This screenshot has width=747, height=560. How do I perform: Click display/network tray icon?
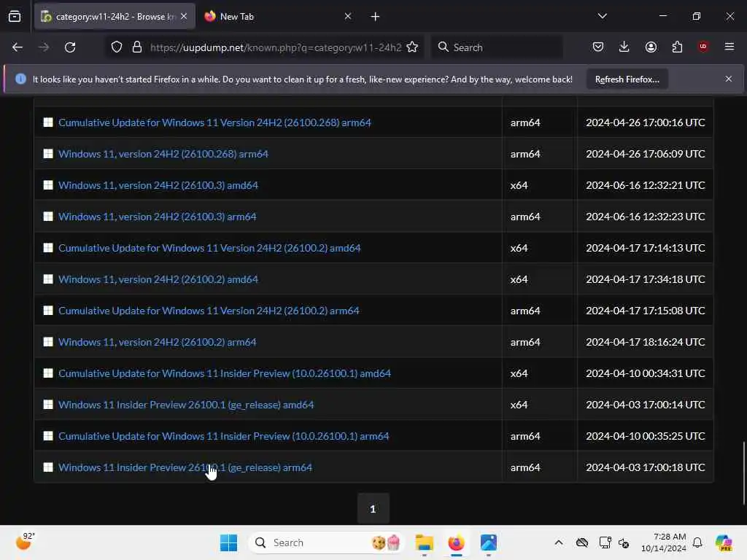605,542
